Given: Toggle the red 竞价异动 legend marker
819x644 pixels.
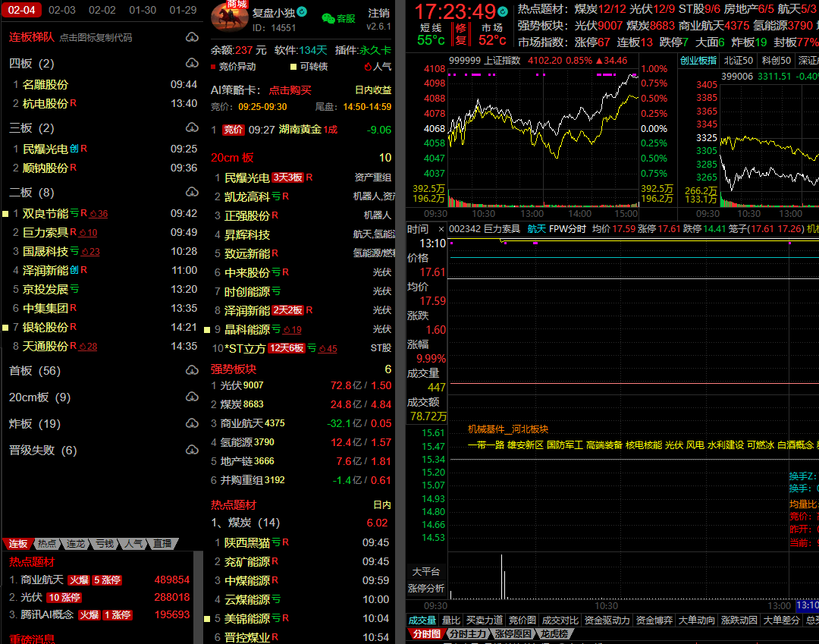Looking at the screenshot, I should (x=214, y=67).
